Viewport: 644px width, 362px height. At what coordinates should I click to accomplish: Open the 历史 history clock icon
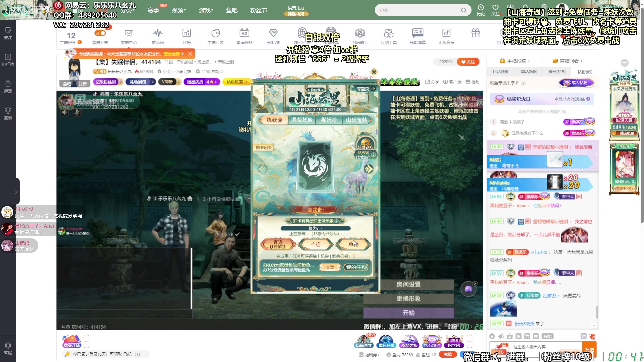(x=481, y=10)
